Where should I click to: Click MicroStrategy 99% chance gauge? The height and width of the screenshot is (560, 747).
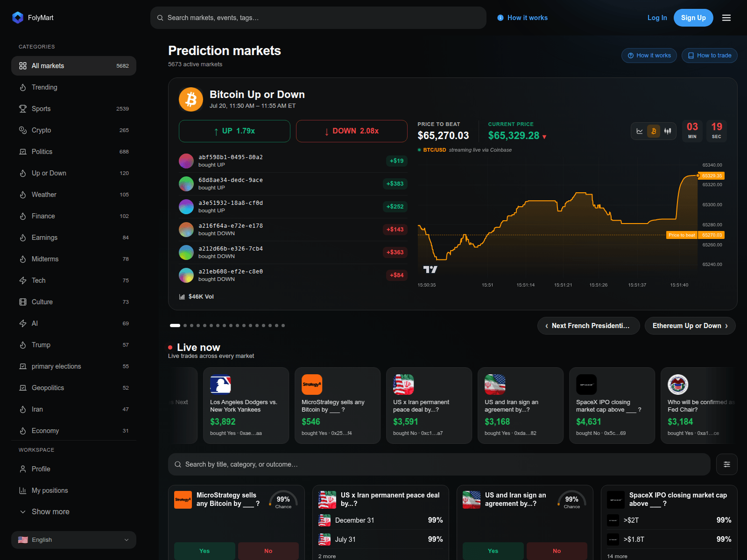pyautogui.click(x=283, y=500)
